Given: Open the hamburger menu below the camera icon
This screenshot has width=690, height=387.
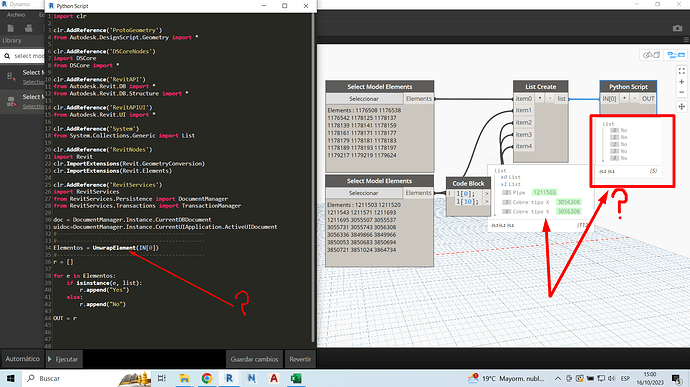Looking at the screenshot, I should [686, 40].
